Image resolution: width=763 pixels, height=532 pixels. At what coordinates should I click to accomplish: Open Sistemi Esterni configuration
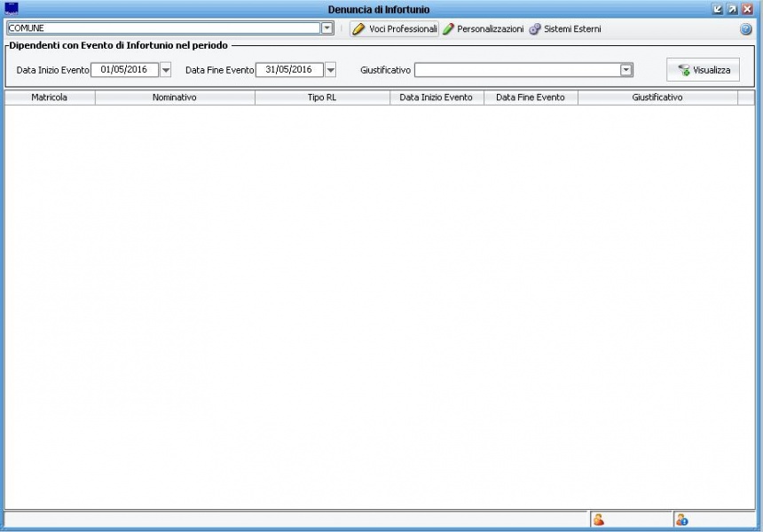(x=565, y=28)
